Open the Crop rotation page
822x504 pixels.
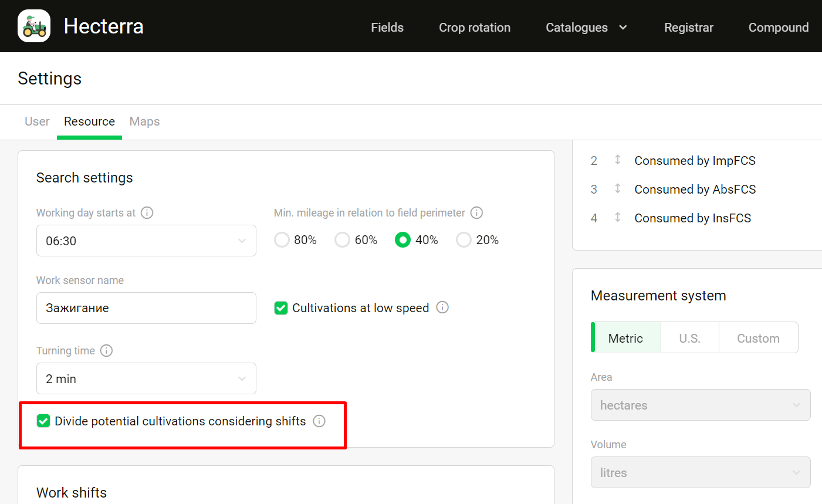pyautogui.click(x=474, y=28)
